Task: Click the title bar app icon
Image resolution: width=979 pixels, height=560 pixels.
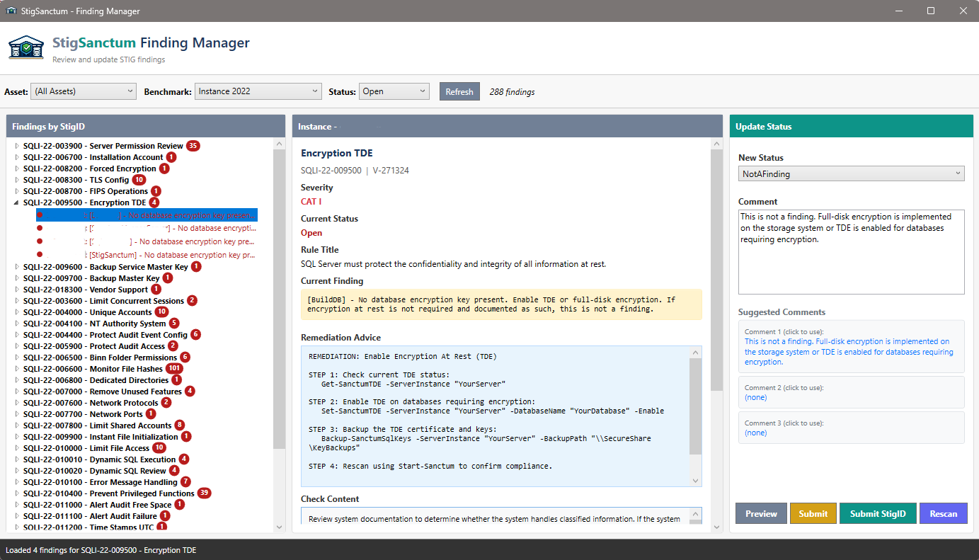Action: [x=11, y=11]
